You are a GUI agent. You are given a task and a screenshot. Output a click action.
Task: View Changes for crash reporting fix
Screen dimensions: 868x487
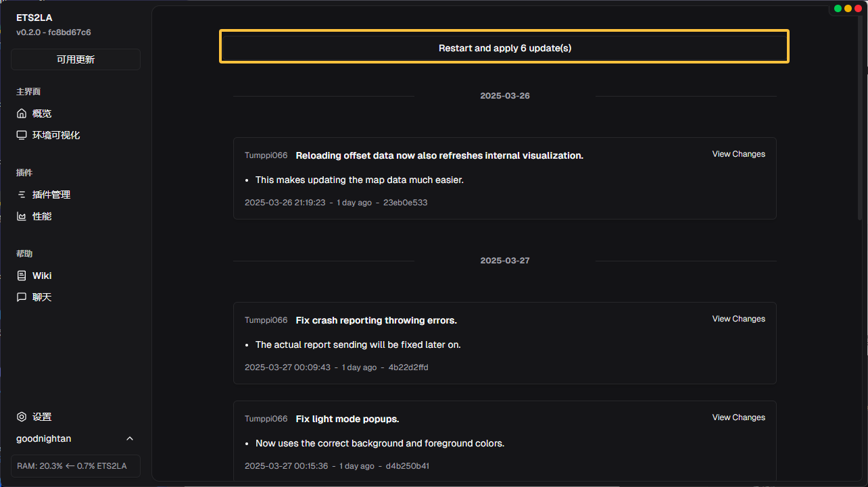pyautogui.click(x=738, y=319)
